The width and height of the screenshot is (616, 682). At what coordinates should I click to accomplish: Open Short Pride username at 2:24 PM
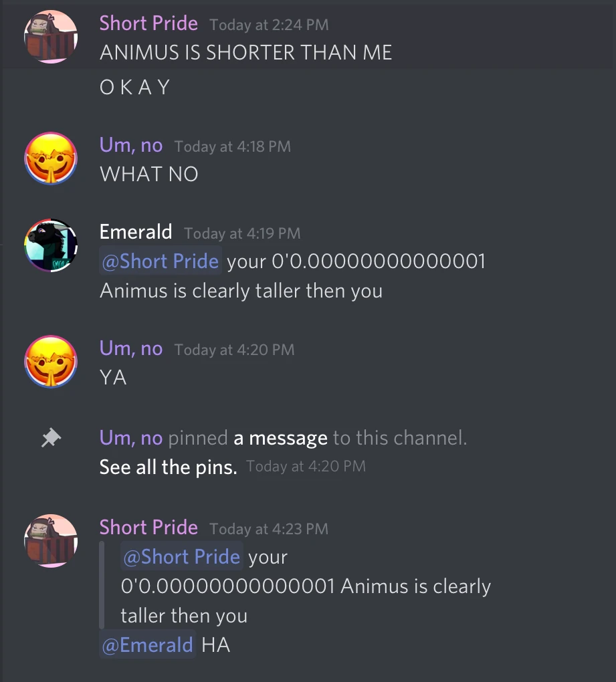tap(148, 23)
